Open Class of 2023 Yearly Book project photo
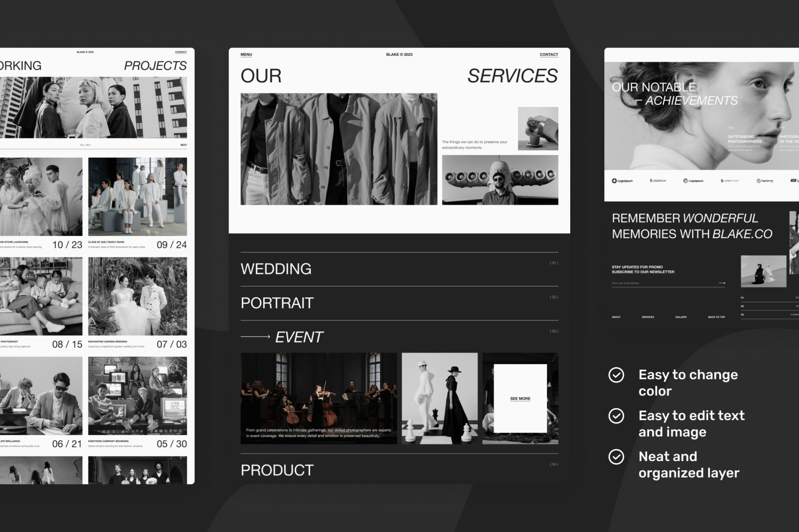 [137, 197]
